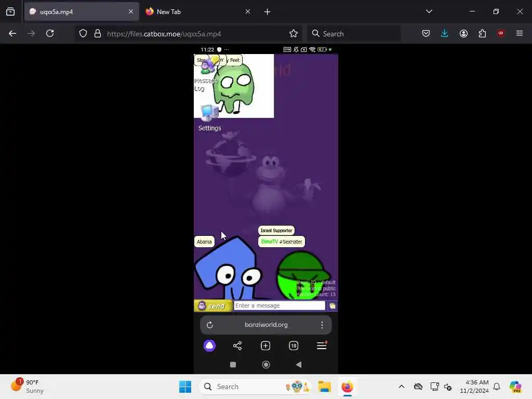This screenshot has height=399, width=532.
Task: Open the Firefox application menu
Action: (520, 34)
